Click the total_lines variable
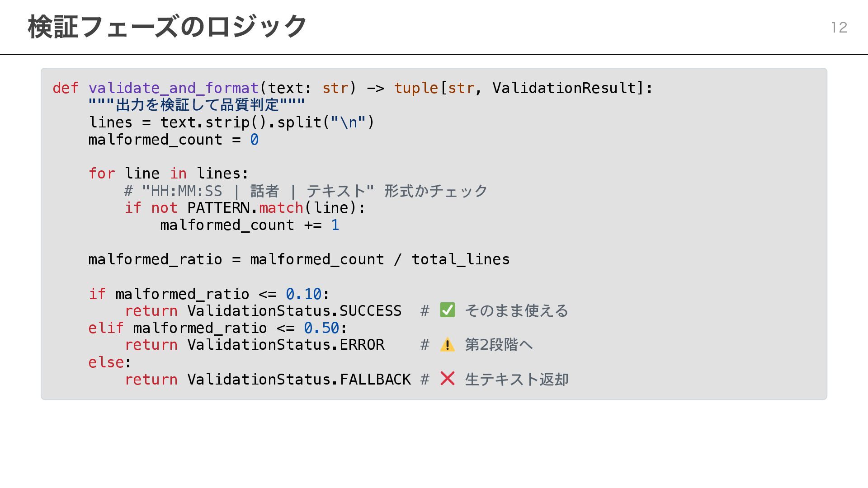The width and height of the screenshot is (868, 488). click(460, 259)
